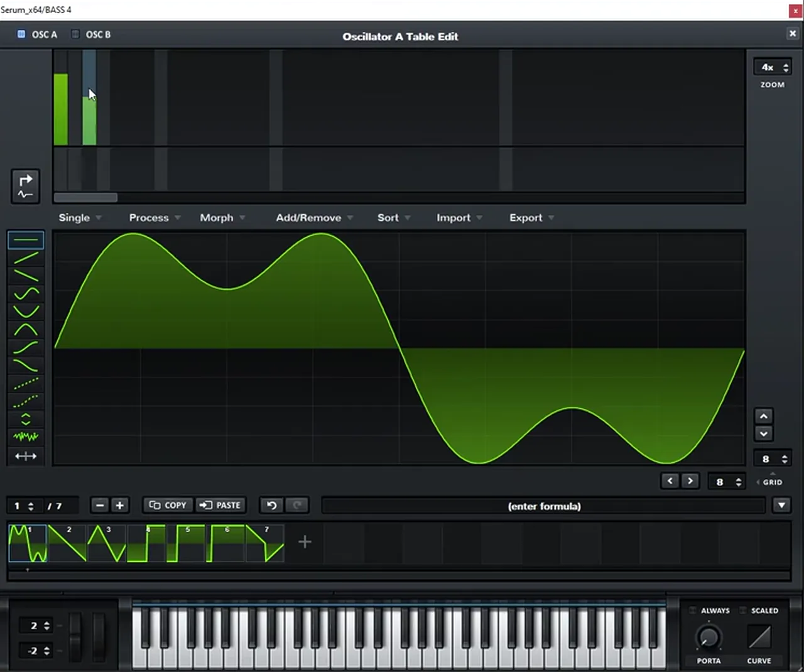The width and height of the screenshot is (804, 672).
Task: Click the undo arrow icon
Action: [x=271, y=505]
